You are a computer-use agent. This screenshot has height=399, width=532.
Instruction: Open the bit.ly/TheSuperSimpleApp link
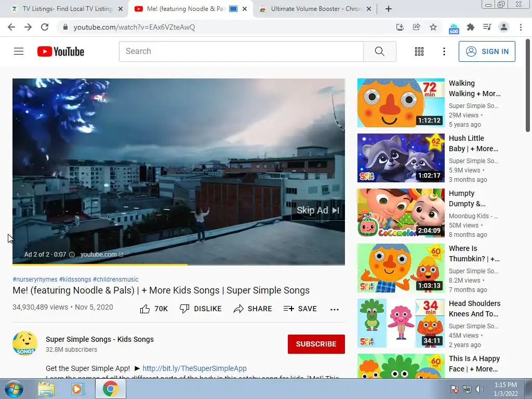[x=194, y=368]
